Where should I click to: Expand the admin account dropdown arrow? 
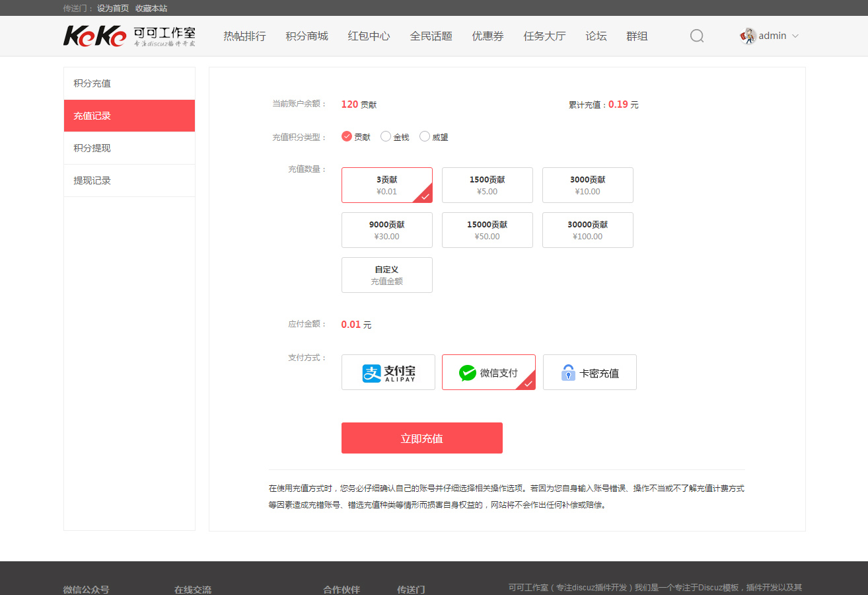[x=795, y=36]
